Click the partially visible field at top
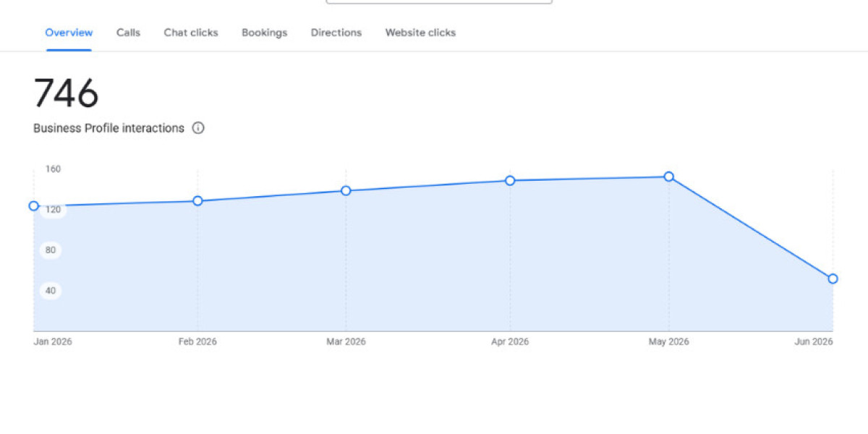 439,1
